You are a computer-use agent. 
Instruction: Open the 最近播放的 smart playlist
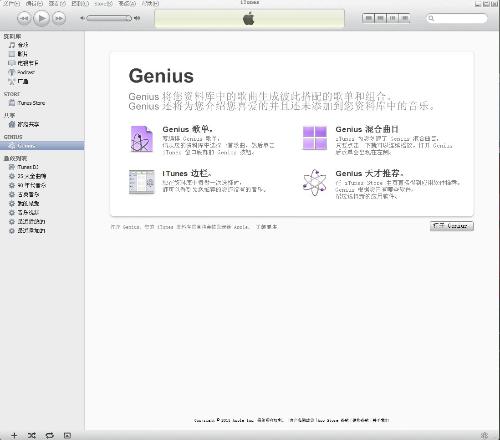point(27,221)
